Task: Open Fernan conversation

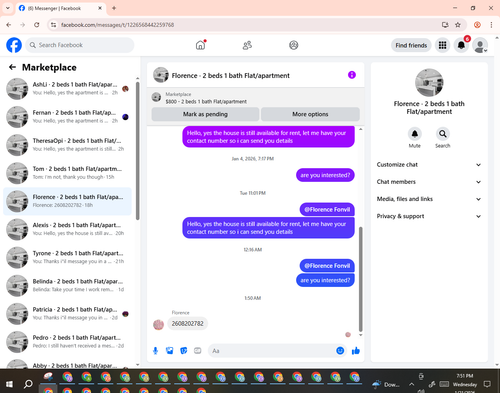Action: coord(68,117)
